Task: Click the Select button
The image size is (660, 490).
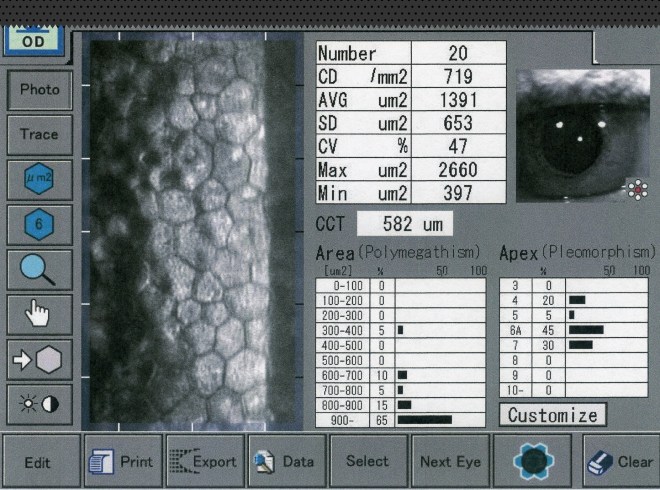Action: 367,461
